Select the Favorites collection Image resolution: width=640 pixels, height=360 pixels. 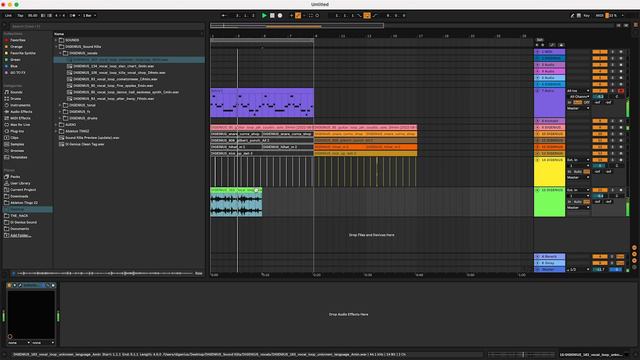point(18,40)
